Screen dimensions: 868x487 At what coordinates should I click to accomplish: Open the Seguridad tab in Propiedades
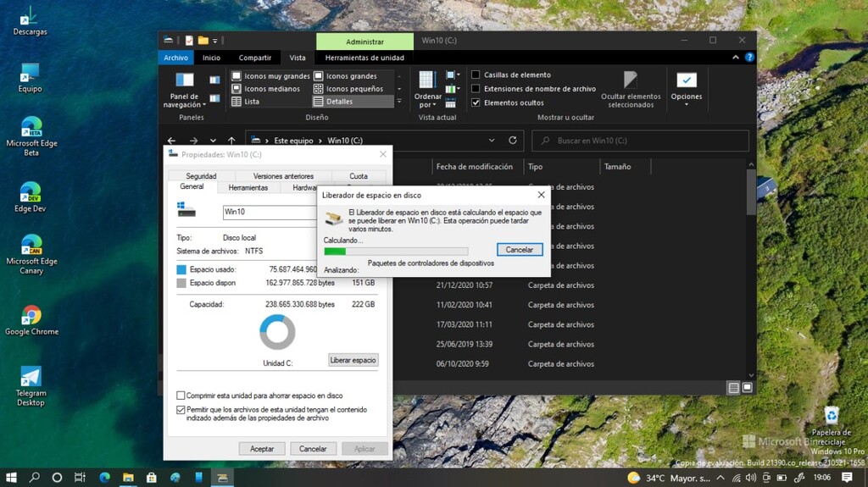[201, 176]
